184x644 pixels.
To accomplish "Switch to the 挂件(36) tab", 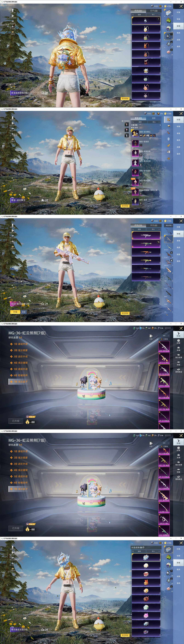I will tap(154, 11).
